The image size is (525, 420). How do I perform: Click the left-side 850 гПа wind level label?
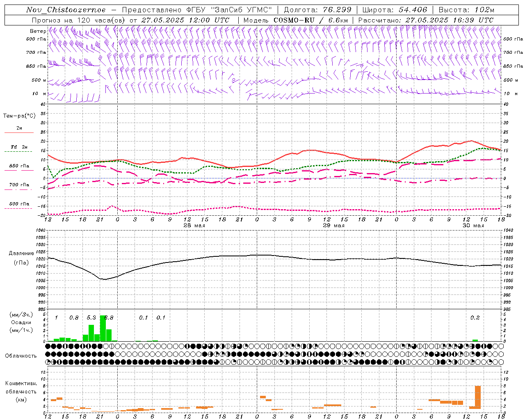pyautogui.click(x=36, y=66)
